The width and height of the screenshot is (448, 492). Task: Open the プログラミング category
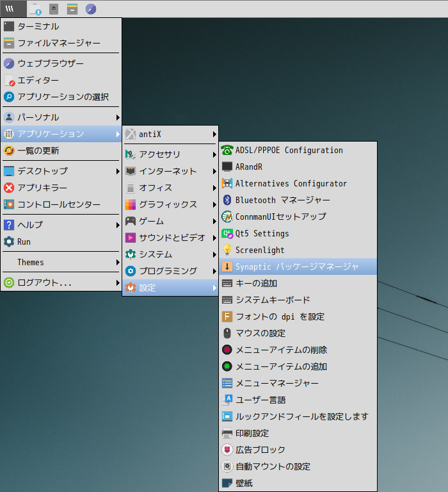pyautogui.click(x=170, y=271)
